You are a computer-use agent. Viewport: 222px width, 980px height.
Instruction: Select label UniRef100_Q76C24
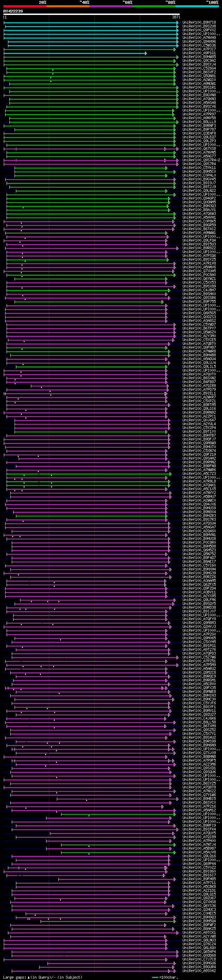coord(199,944)
